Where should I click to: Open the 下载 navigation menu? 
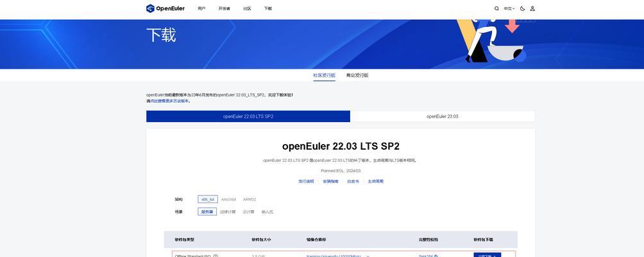click(x=267, y=8)
